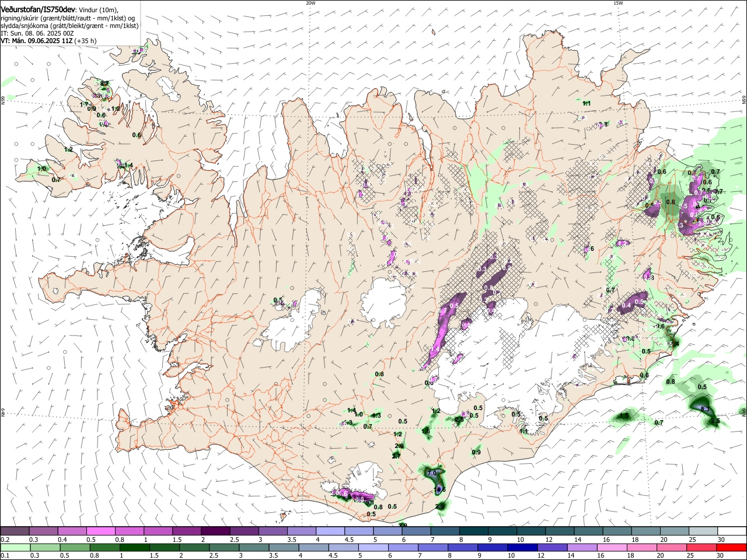The image size is (747, 560).
Task: Select the 'VT: Mán. 09.06.2025 11Z (+35 h)' line
Action: point(48,41)
